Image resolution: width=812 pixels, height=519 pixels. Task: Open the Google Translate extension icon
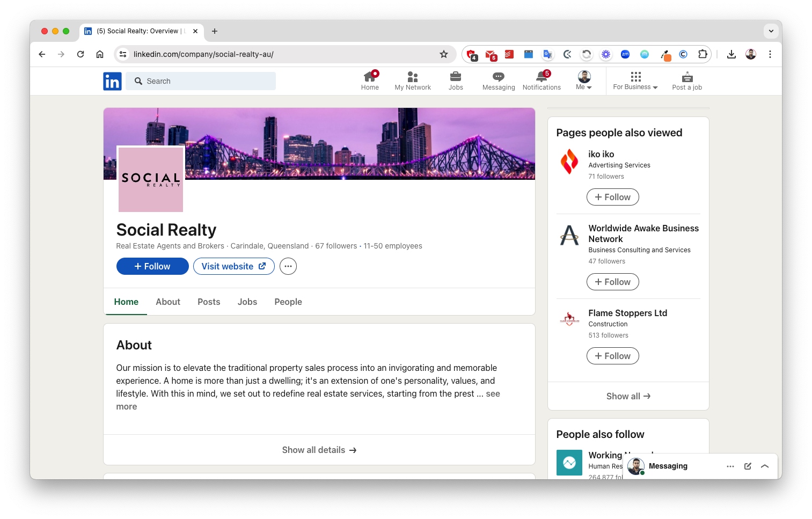[x=547, y=54]
